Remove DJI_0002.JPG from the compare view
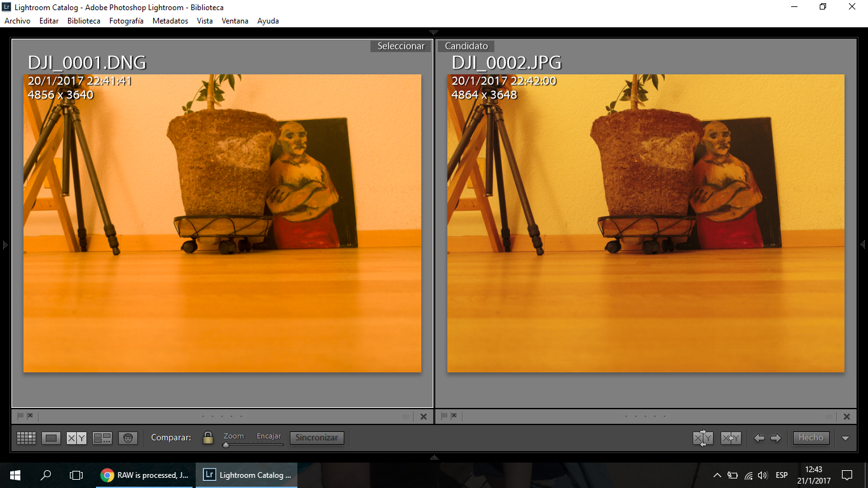This screenshot has height=488, width=868. coord(846,417)
